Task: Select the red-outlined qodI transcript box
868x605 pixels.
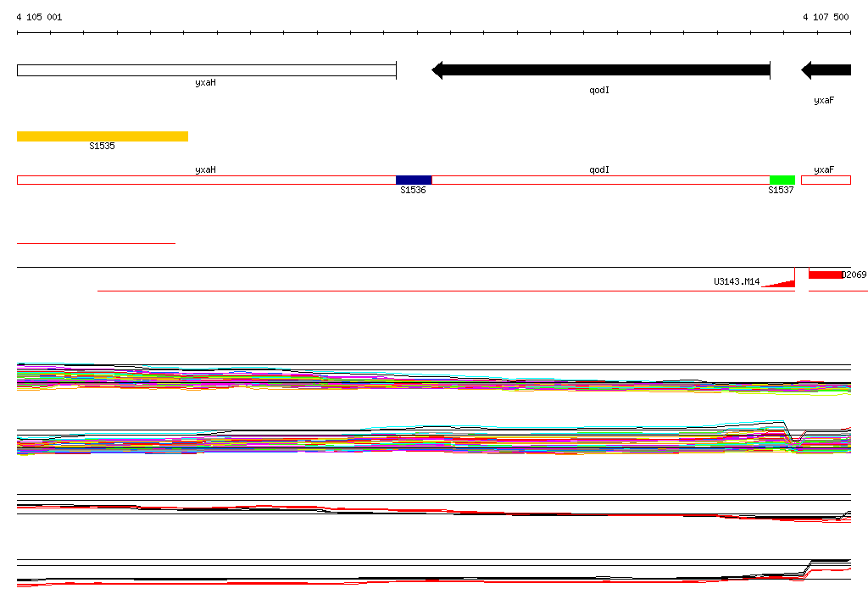Action: click(x=601, y=180)
